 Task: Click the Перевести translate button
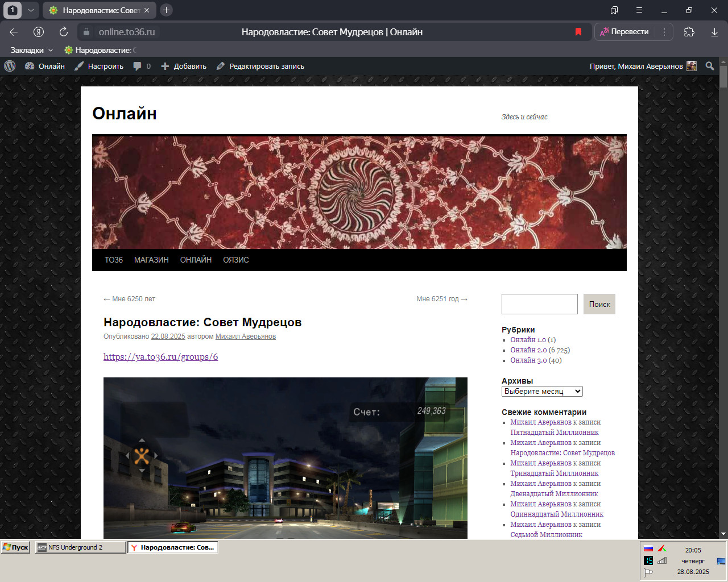tap(624, 32)
